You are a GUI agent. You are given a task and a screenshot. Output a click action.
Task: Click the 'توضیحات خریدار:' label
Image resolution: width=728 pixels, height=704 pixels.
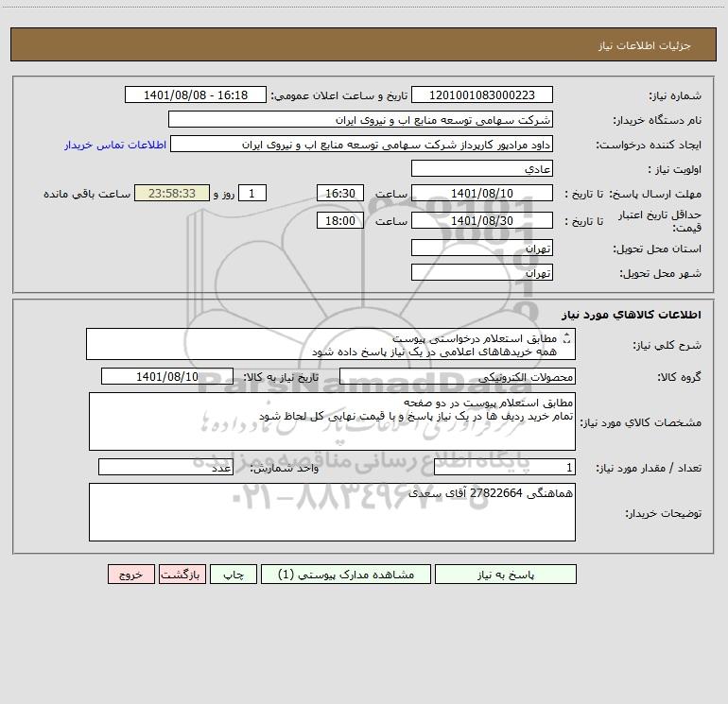click(x=664, y=513)
